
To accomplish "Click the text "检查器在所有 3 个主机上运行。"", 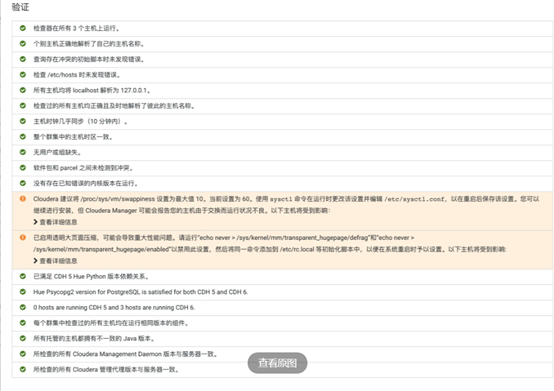I will pos(76,28).
